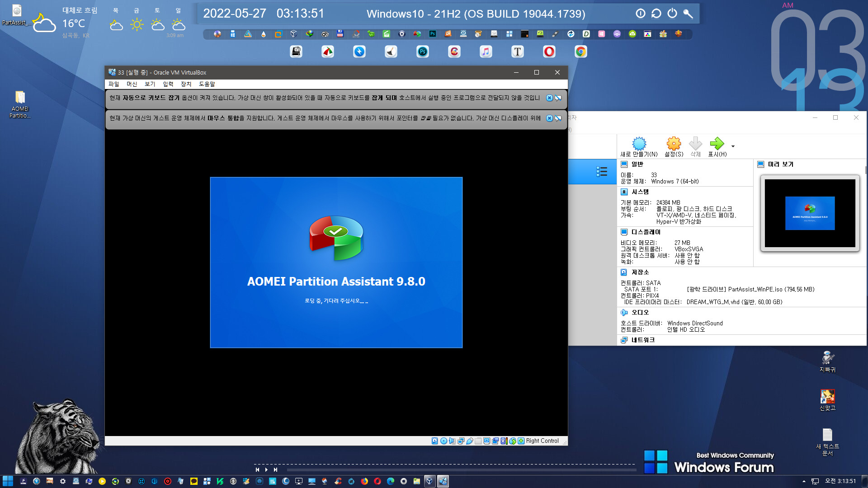
Task: Click PartAssist_WinPE.iso optical drive entry
Action: point(750,289)
